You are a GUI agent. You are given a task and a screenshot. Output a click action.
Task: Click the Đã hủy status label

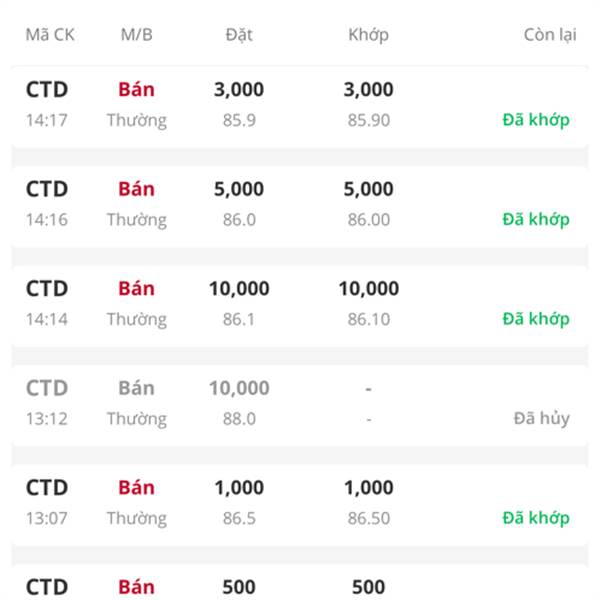(541, 418)
